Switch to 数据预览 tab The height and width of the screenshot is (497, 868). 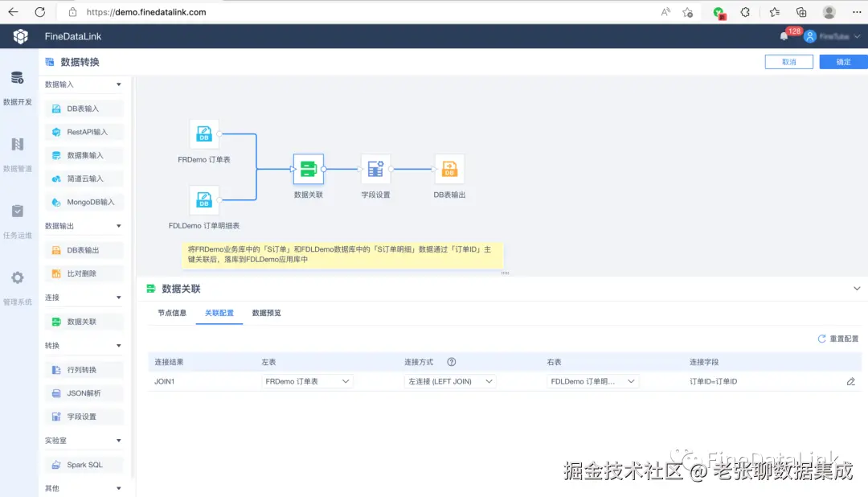(266, 313)
